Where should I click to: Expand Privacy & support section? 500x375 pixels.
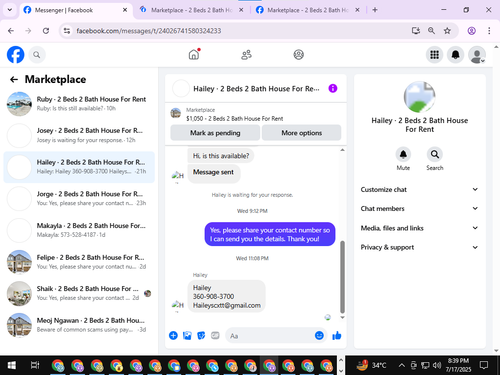pyautogui.click(x=419, y=247)
